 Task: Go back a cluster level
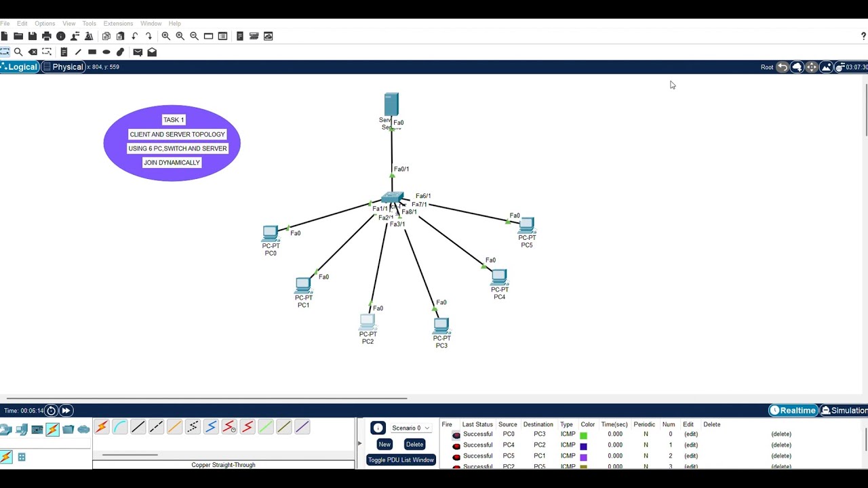coord(783,67)
